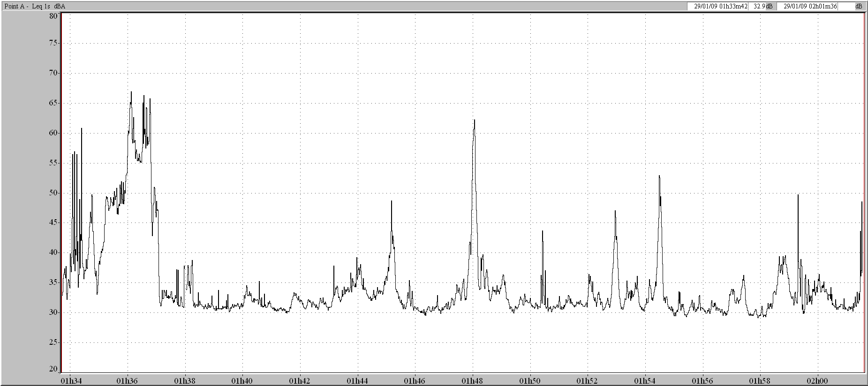Click the 01h36 time axis label
The width and height of the screenshot is (868, 386).
click(x=127, y=380)
